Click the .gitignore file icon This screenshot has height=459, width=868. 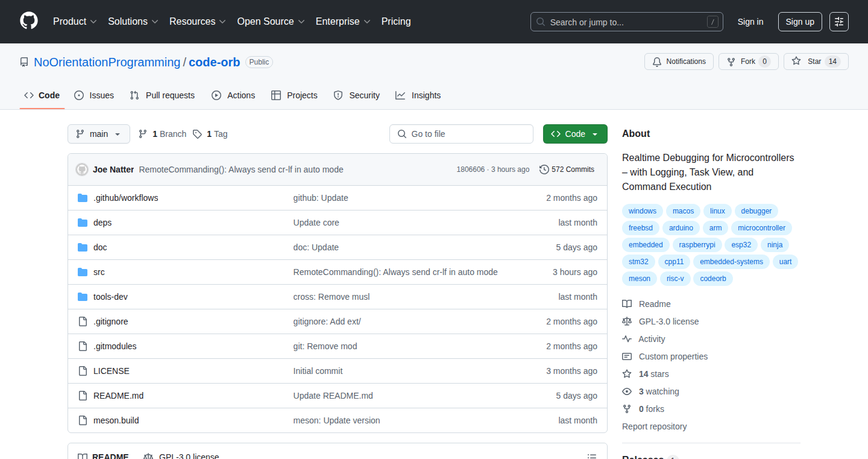[x=83, y=321]
